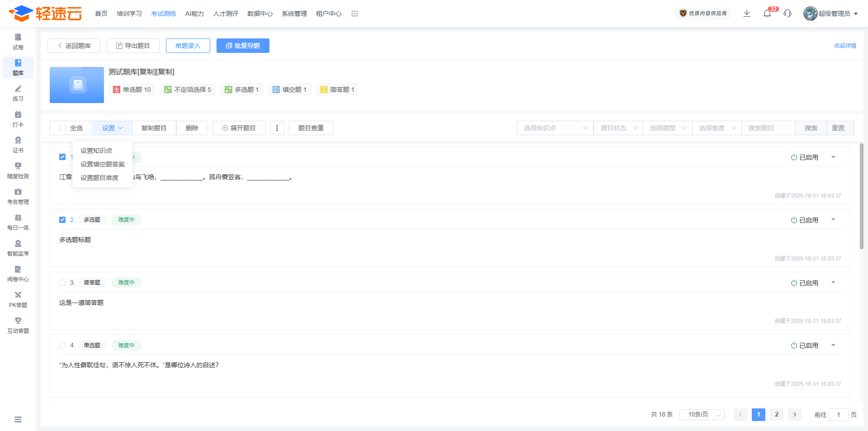This screenshot has height=431, width=868.
Task: Open PK答题 in the sidebar
Action: coord(18,299)
